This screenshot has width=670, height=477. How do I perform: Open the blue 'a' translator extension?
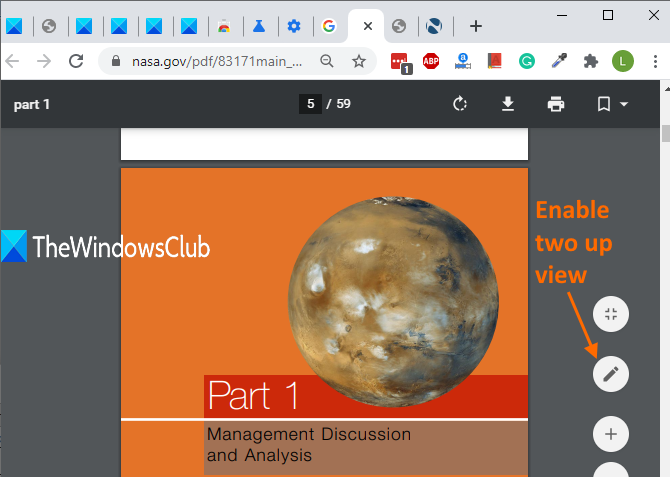click(463, 62)
